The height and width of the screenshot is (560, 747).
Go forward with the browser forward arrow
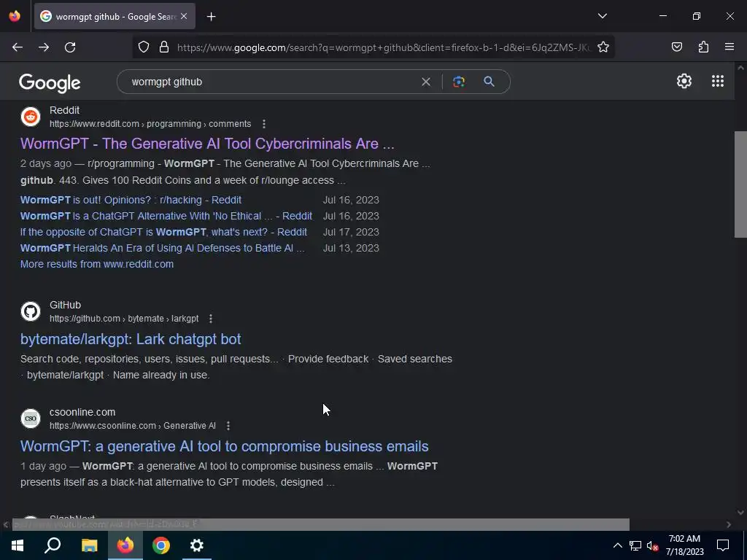pyautogui.click(x=44, y=47)
